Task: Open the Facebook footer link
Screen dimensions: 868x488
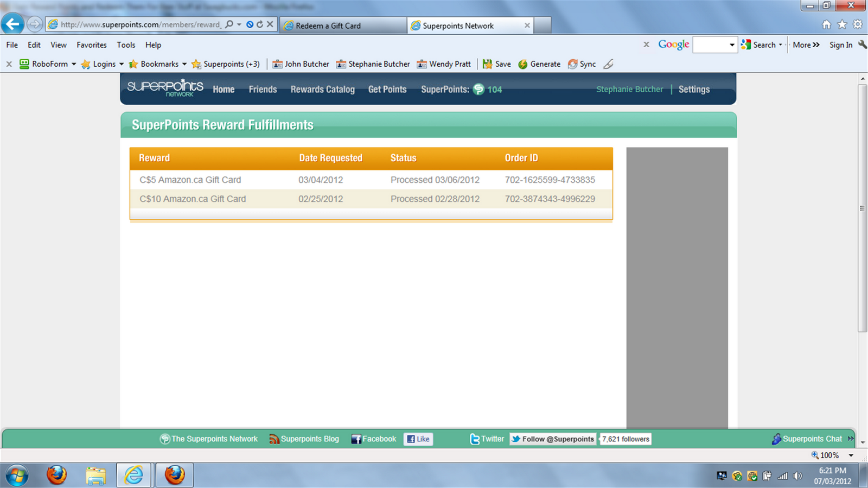Action: tap(374, 439)
